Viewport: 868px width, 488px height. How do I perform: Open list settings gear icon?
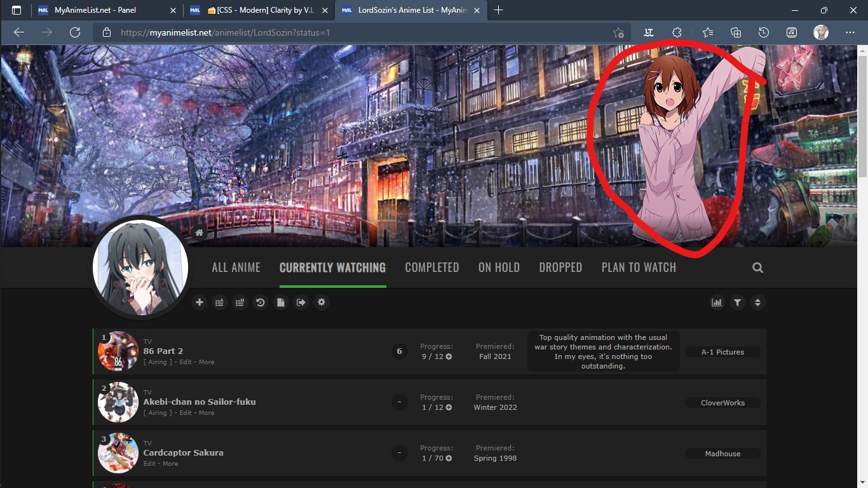[x=322, y=302]
